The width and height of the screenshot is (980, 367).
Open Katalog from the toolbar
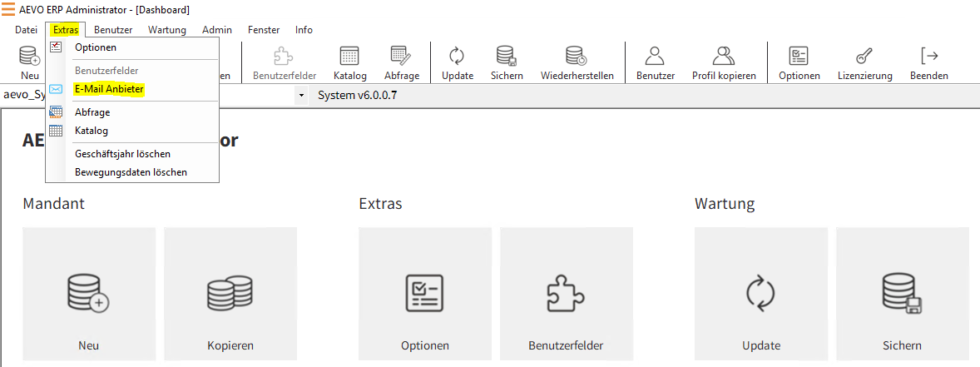point(349,63)
